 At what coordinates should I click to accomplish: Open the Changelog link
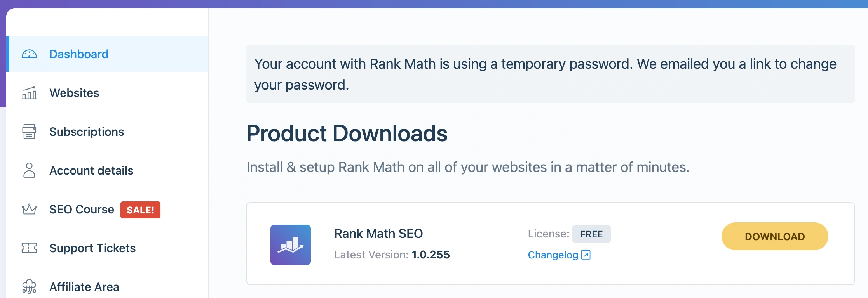point(553,255)
